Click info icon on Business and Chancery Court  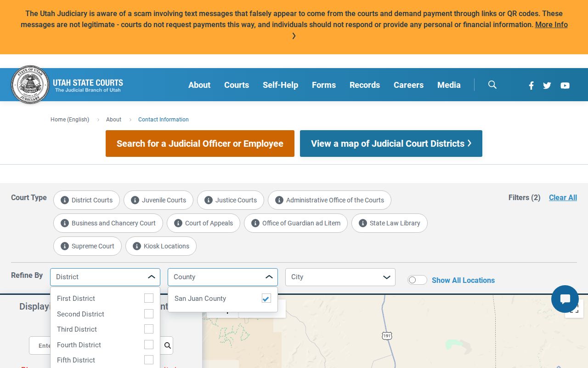(x=65, y=223)
